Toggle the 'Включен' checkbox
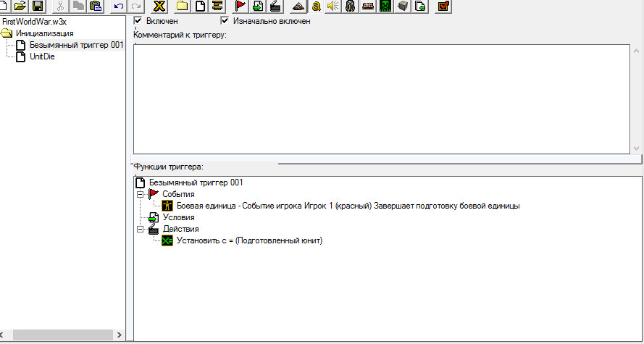The width and height of the screenshot is (644, 344). click(x=138, y=20)
